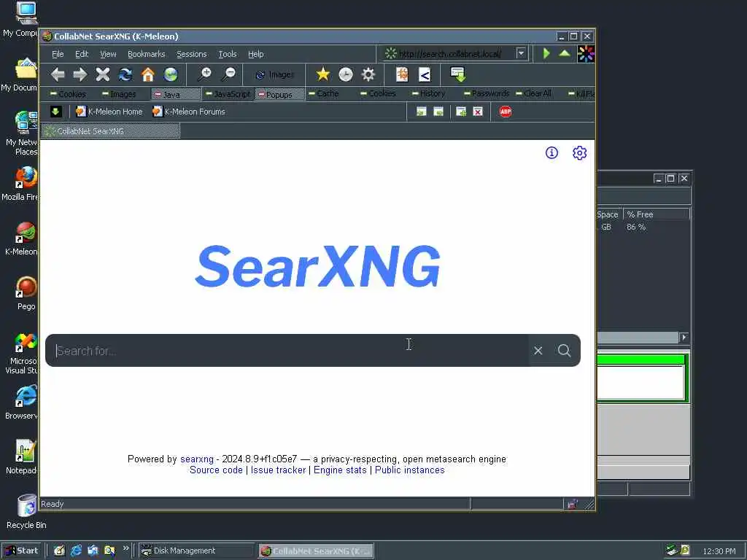Toggle Popups blocking in privacy bar
747x560 pixels.
point(279,94)
